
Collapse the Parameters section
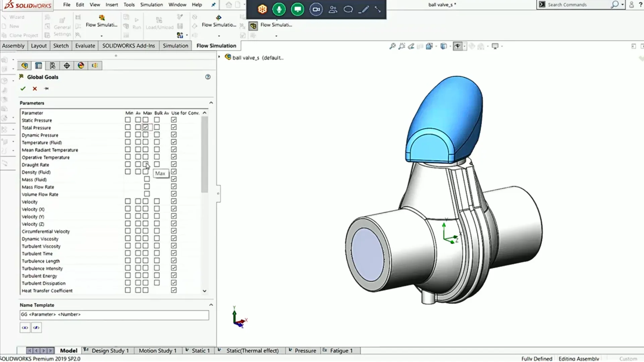click(x=211, y=103)
